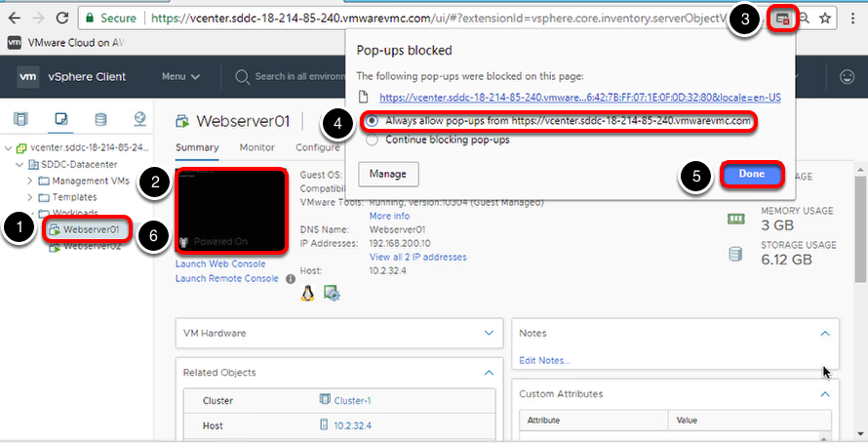Click Launch Web Console link
Screen dimensions: 868x447
click(x=220, y=264)
